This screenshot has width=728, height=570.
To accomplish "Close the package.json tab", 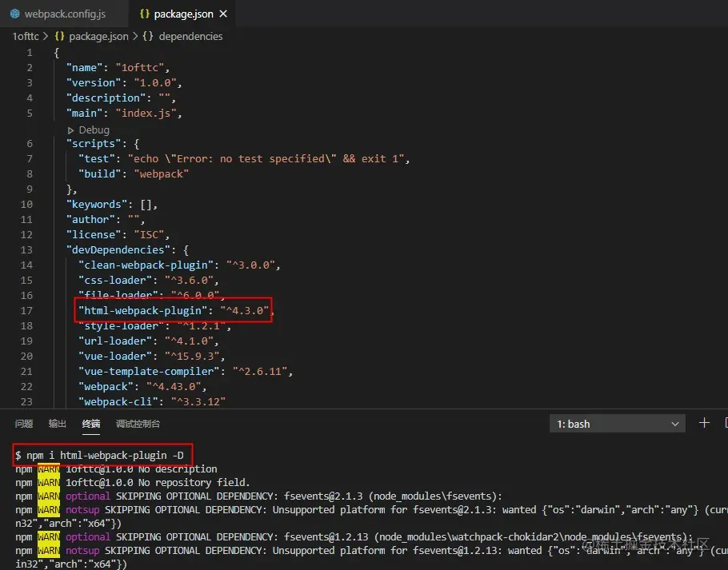I will pos(223,14).
